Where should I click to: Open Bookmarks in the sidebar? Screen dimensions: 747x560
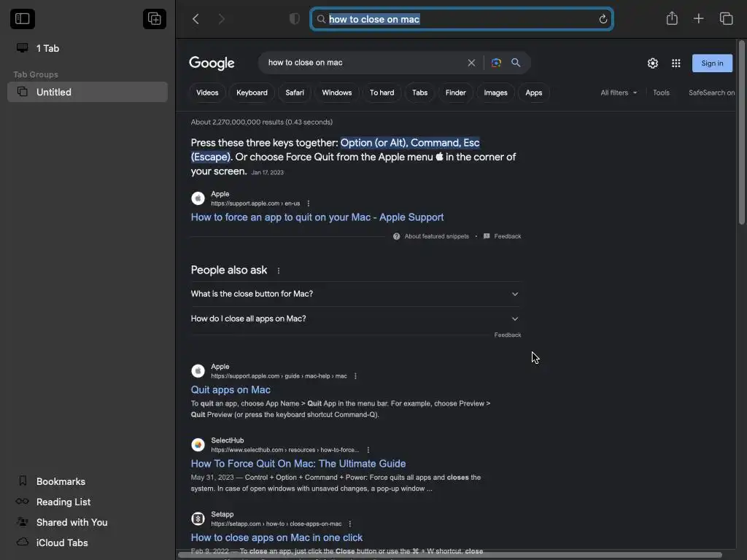[x=61, y=481]
